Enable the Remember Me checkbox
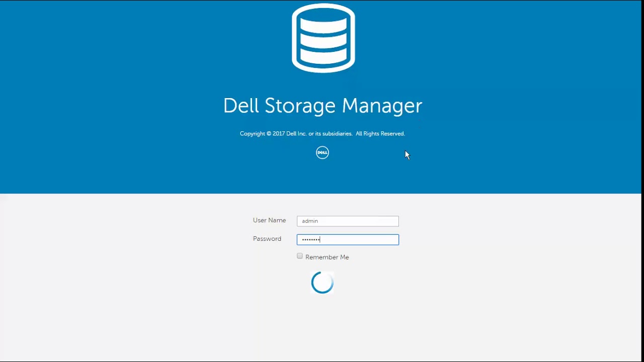Image resolution: width=644 pixels, height=362 pixels. coord(300,256)
